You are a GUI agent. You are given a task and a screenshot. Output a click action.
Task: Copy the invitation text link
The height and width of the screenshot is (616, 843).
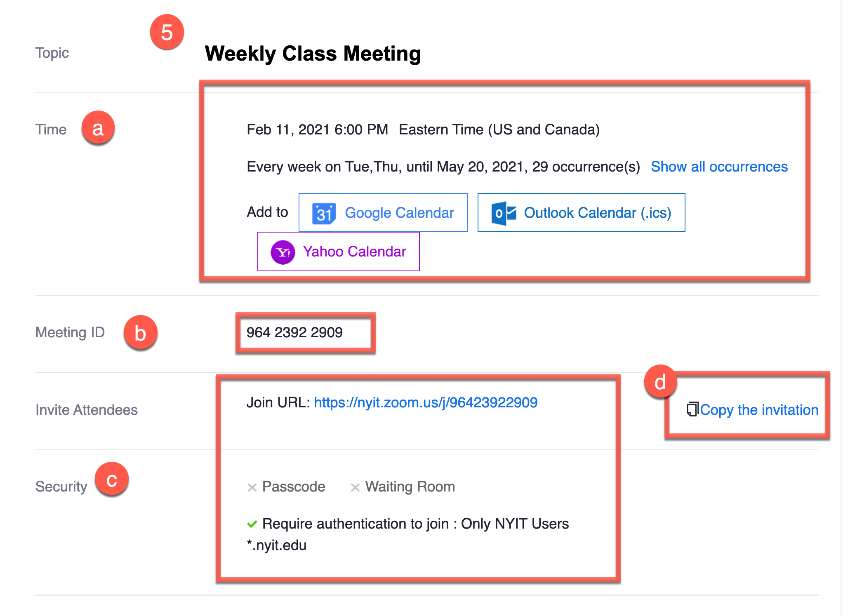(x=759, y=410)
